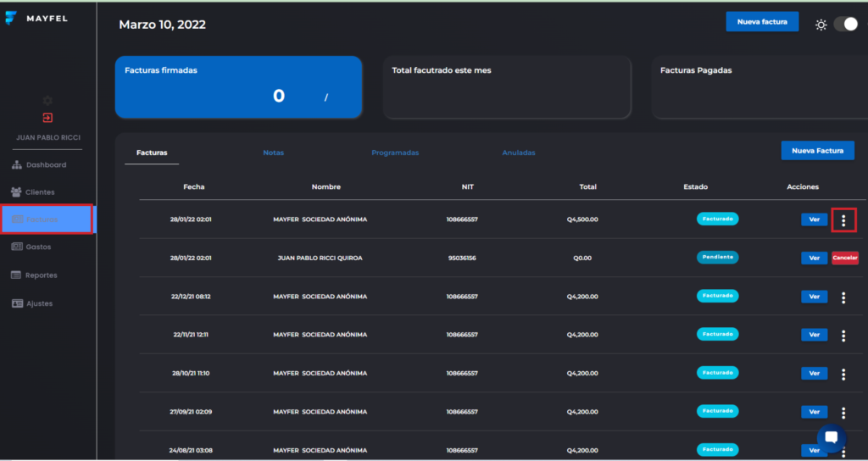Viewport: 868px width, 461px height.
Task: Click the Mayfel logo icon
Action: (11, 18)
